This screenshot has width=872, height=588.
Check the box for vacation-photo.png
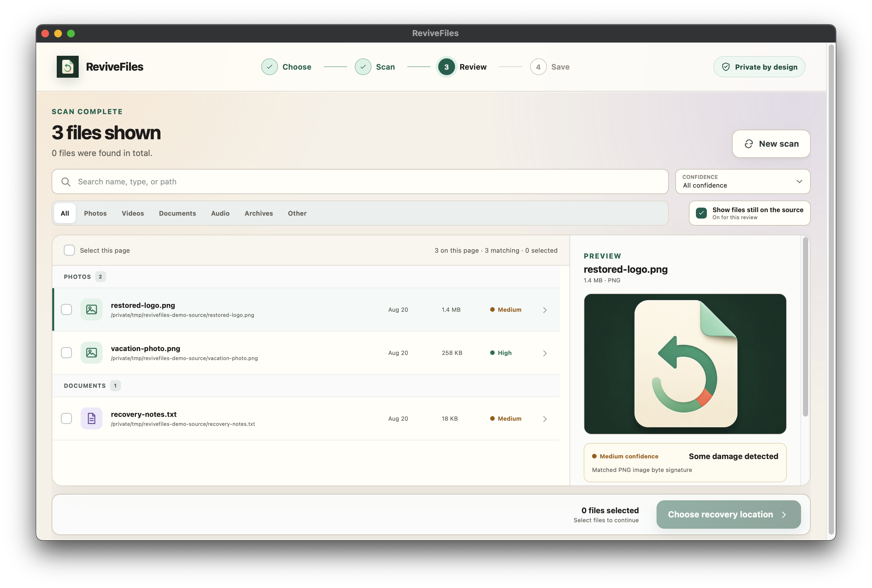(66, 352)
